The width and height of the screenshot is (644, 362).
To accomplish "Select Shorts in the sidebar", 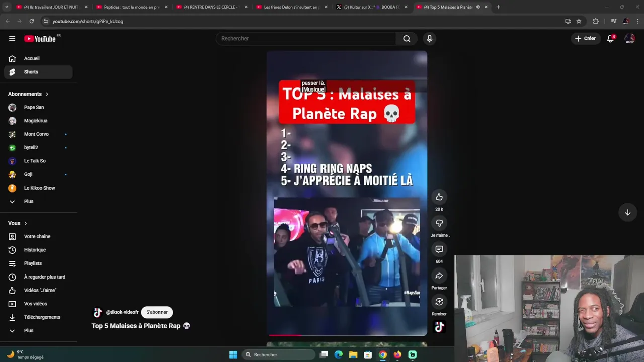I will [x=38, y=72].
